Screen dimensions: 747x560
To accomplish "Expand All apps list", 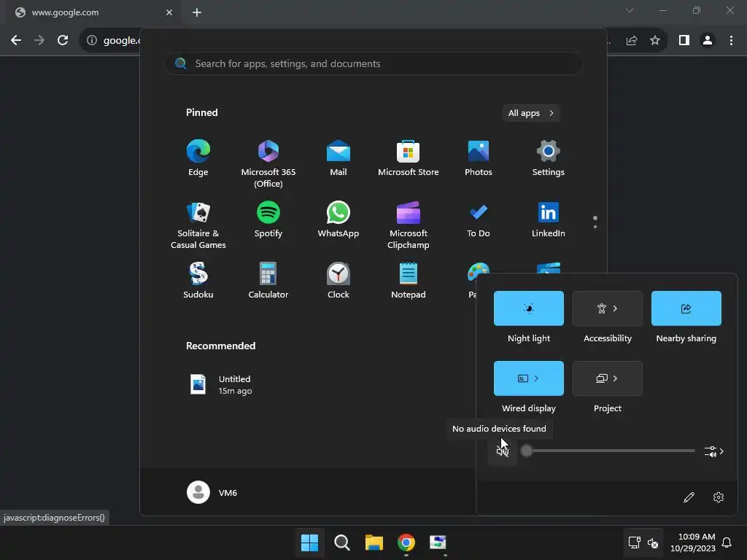I will (x=531, y=113).
